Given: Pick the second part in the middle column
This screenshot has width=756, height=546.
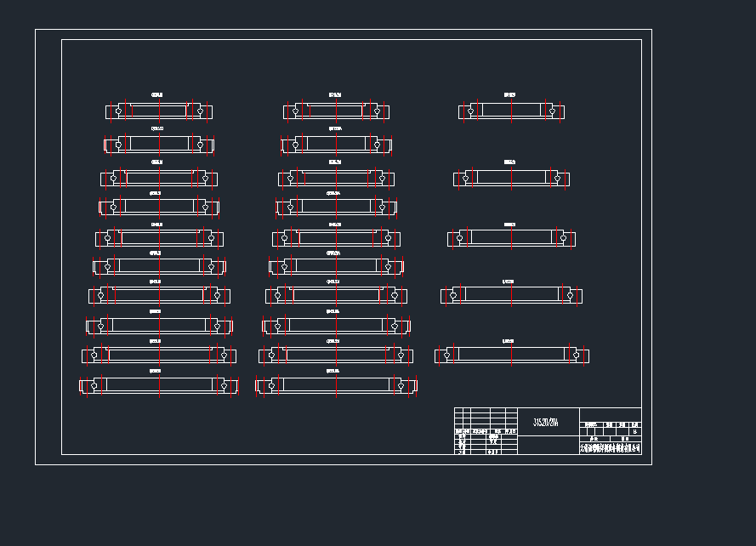Looking at the screenshot, I should 336,145.
